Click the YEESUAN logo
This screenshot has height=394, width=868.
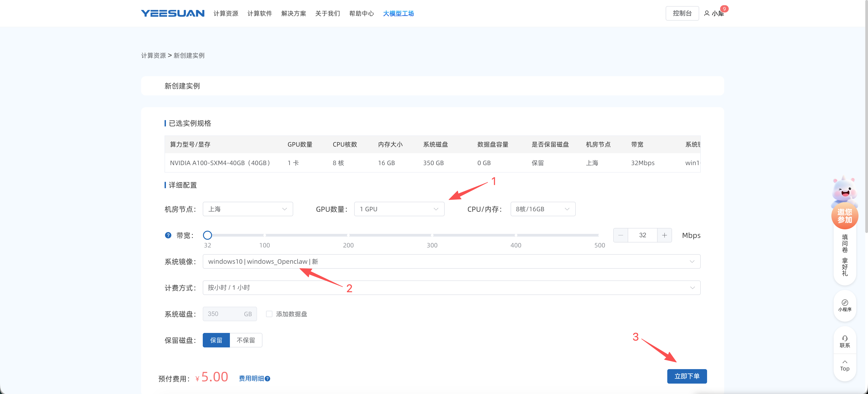(172, 13)
